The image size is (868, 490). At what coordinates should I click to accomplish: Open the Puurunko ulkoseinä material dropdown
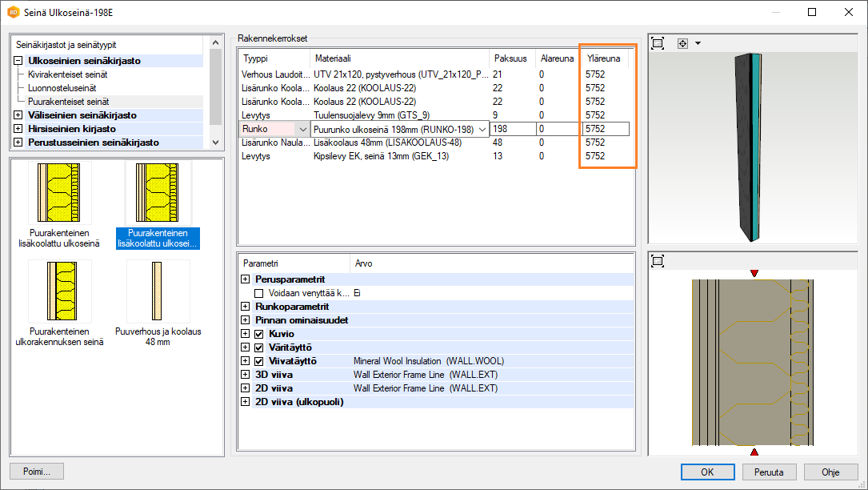pos(482,129)
